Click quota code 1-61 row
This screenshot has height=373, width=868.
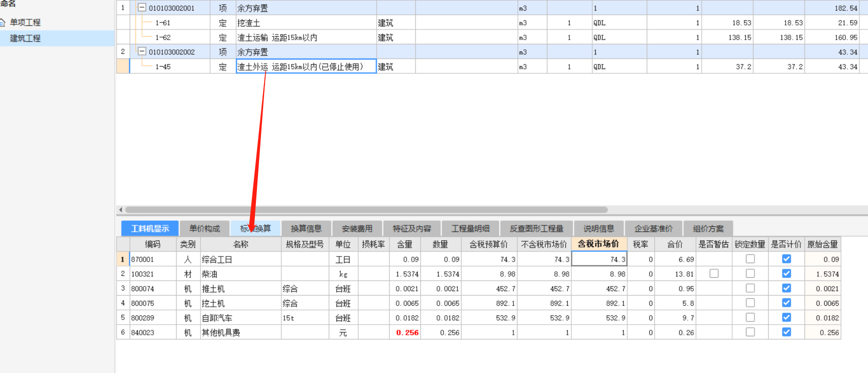(x=163, y=23)
